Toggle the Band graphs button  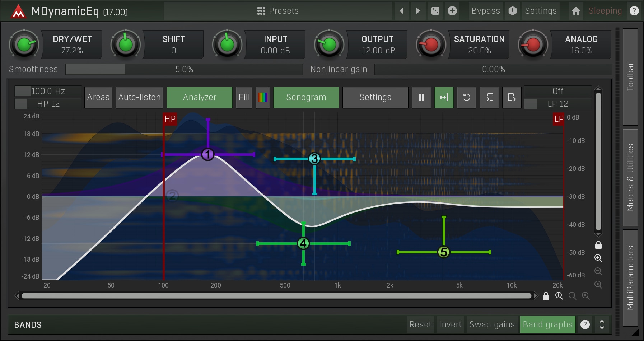547,324
